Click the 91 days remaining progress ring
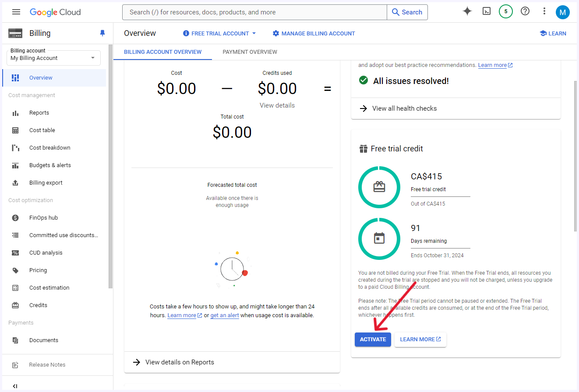The image size is (579, 392). (379, 239)
